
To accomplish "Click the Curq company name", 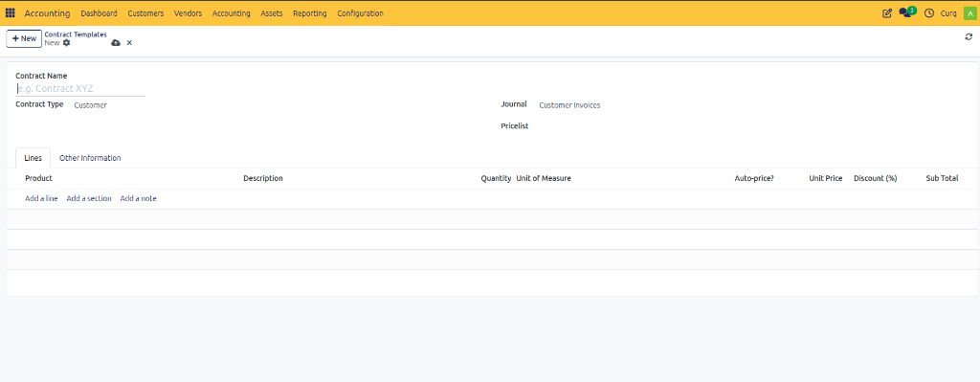I will 948,13.
